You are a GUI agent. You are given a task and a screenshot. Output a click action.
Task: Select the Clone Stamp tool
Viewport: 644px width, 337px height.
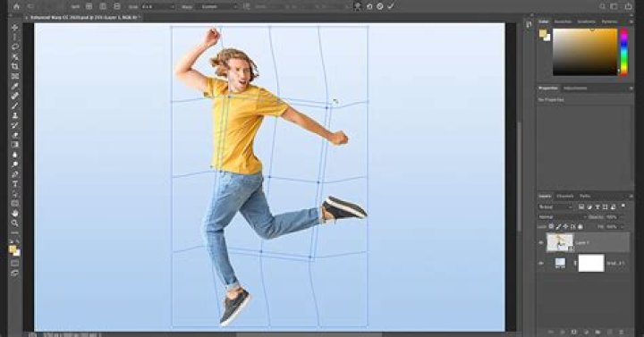pyautogui.click(x=15, y=115)
